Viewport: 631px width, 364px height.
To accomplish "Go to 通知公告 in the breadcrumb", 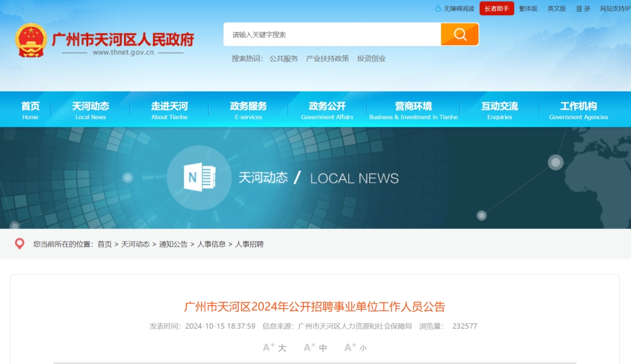I will tap(173, 244).
